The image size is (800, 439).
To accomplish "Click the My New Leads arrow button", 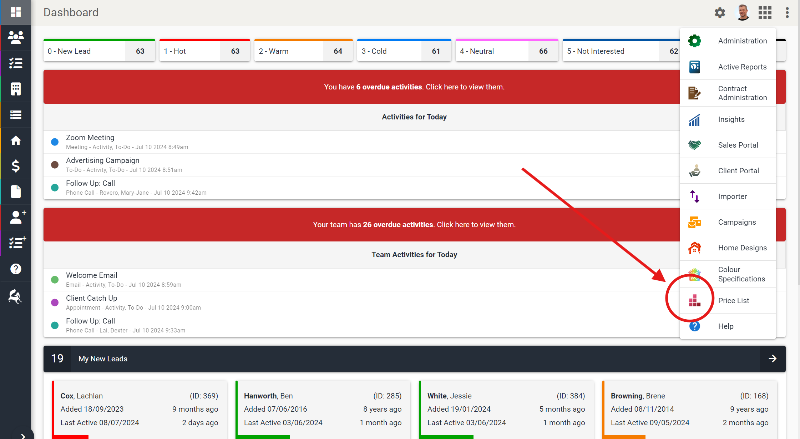I will tap(772, 359).
